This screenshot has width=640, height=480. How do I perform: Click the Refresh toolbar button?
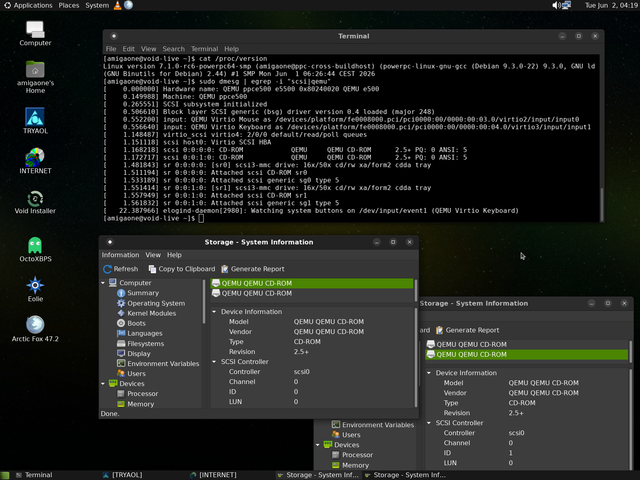121,269
